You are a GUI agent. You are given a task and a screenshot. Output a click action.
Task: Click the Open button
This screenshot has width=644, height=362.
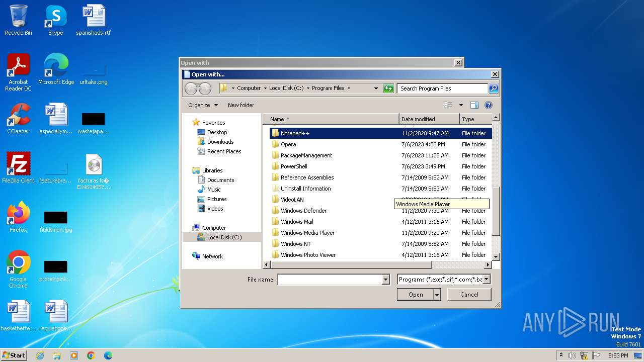415,295
